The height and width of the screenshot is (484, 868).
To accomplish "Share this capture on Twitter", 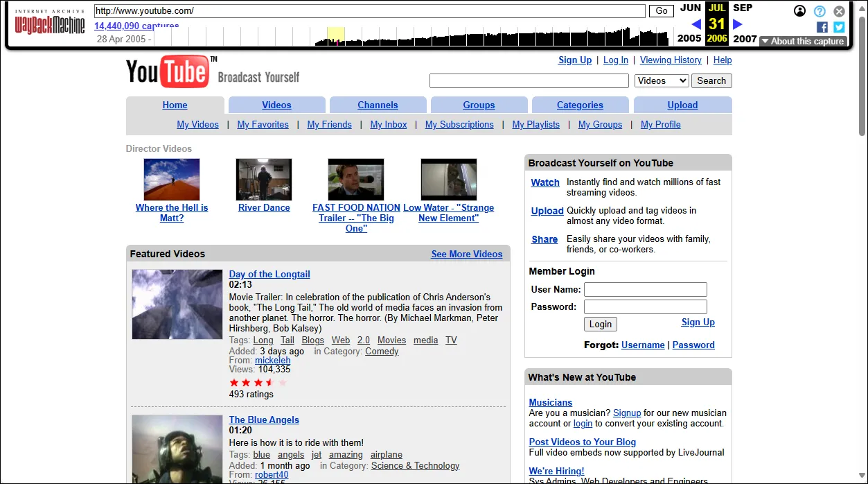I will tap(839, 27).
